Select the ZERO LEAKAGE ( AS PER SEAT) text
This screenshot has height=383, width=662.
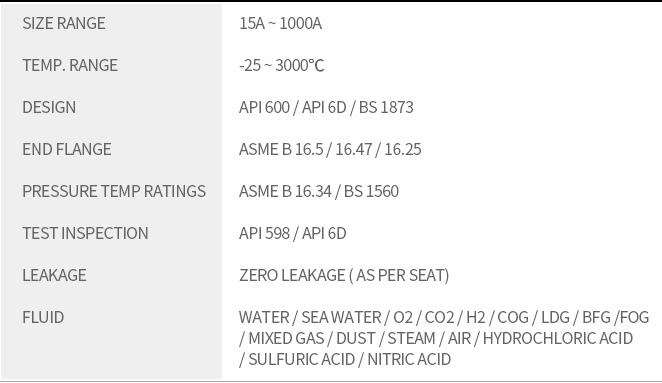pos(344,275)
